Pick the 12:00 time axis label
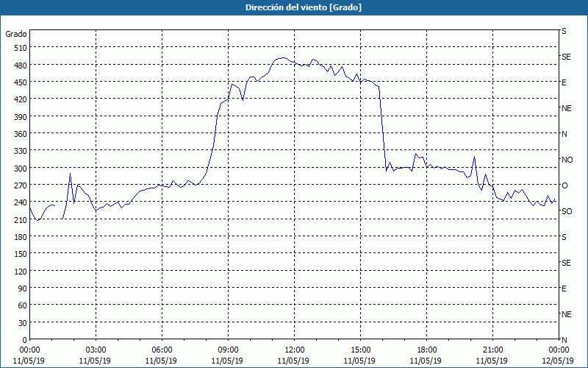 [x=295, y=350]
